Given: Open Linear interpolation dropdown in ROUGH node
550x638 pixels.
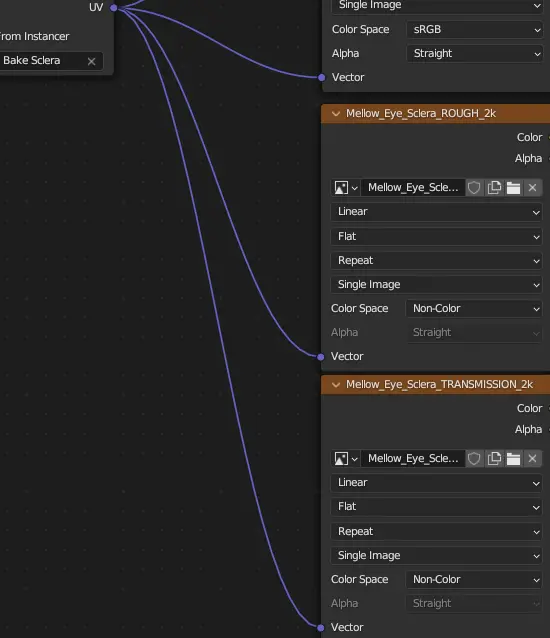Looking at the screenshot, I should [x=437, y=212].
